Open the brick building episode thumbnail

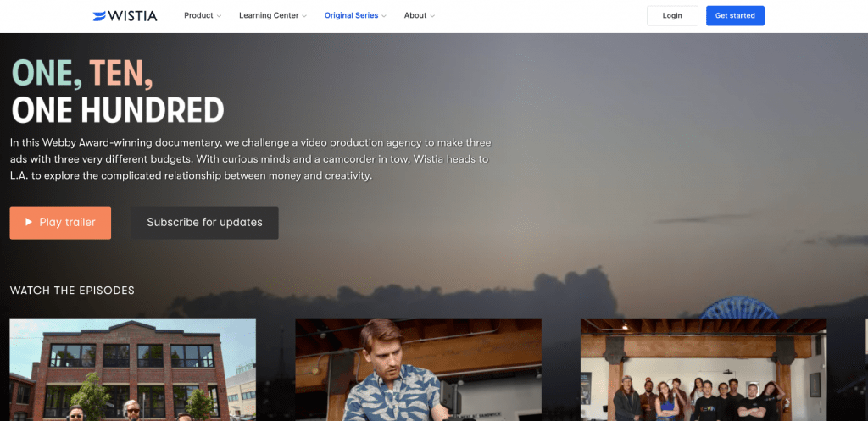click(133, 369)
